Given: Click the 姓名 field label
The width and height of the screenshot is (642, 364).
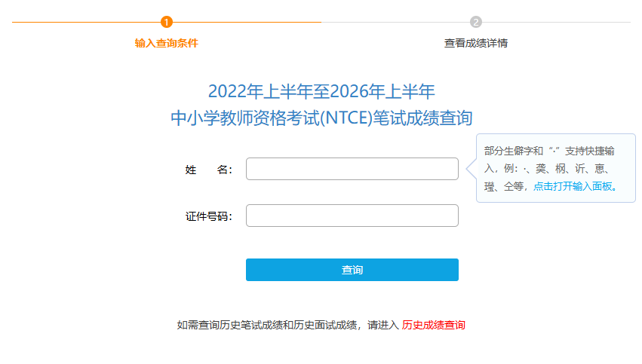Looking at the screenshot, I should [208, 170].
